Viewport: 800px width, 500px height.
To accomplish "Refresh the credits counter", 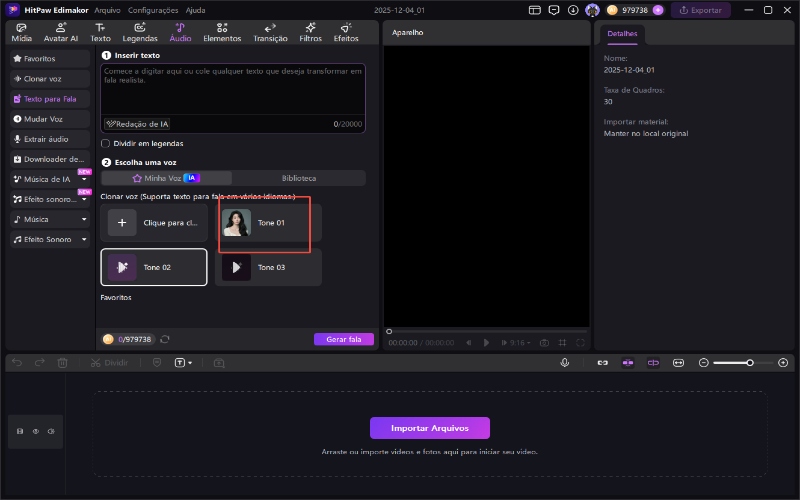I will pyautogui.click(x=165, y=339).
